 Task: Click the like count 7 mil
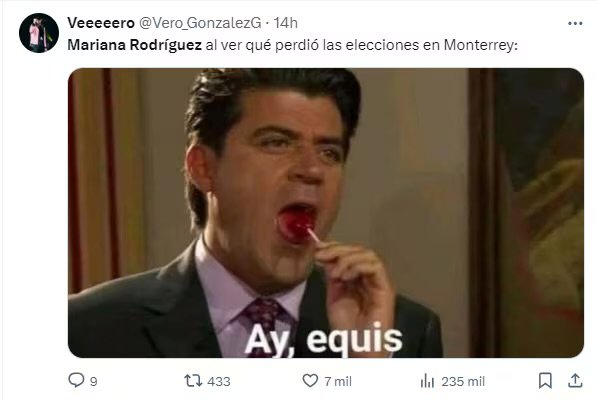(338, 381)
